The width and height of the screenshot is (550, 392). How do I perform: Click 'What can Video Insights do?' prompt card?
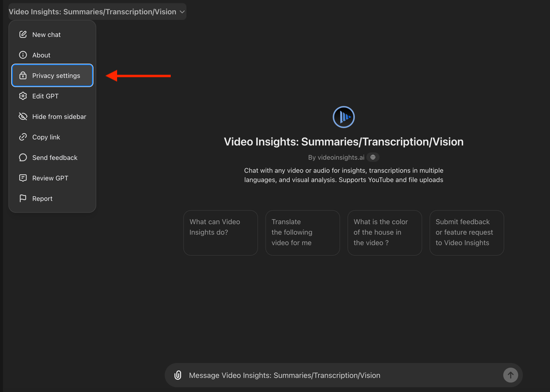[221, 233]
